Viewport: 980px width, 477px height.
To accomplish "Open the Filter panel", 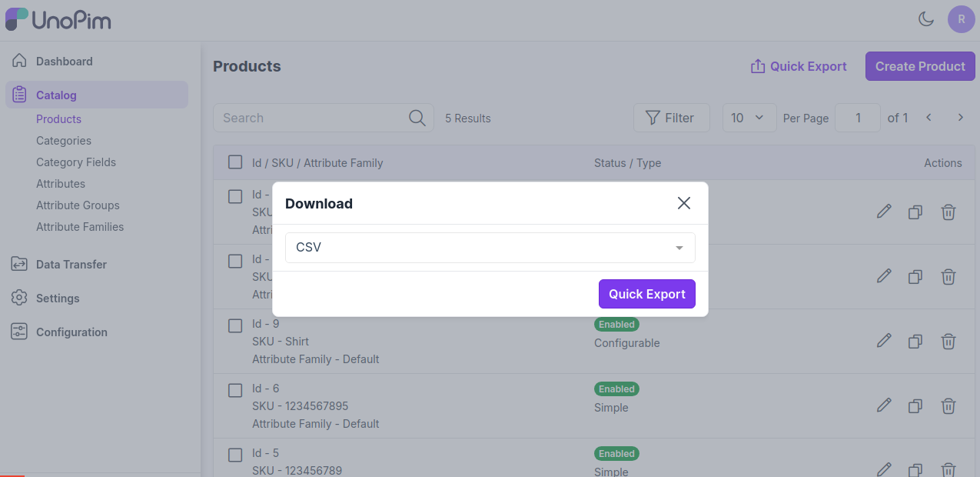I will [x=670, y=118].
